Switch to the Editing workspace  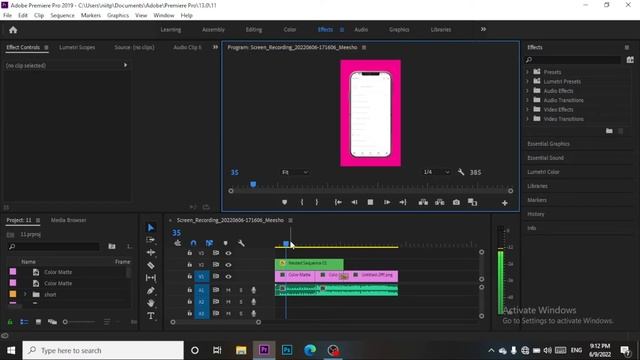click(x=253, y=29)
